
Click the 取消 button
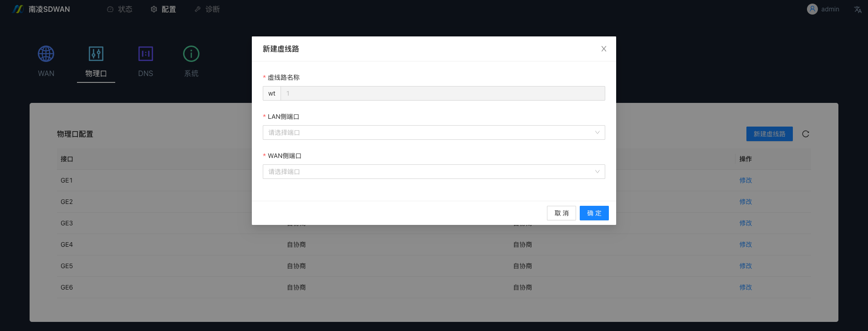[x=562, y=213]
